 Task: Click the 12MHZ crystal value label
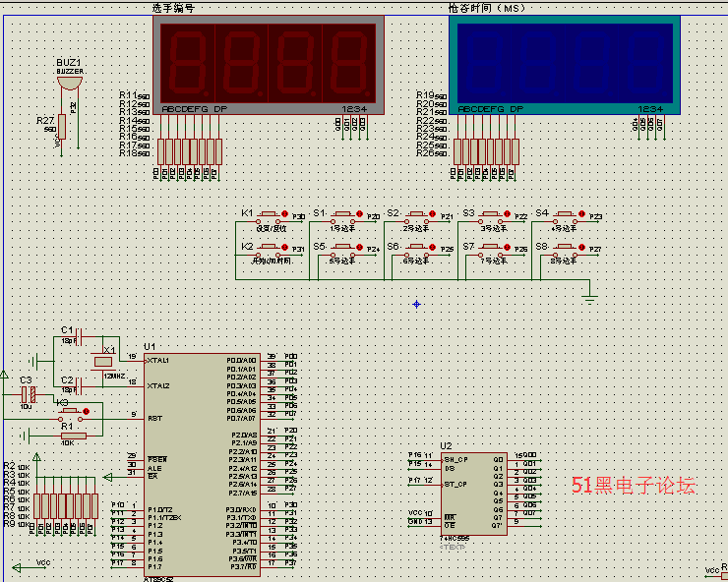click(114, 376)
